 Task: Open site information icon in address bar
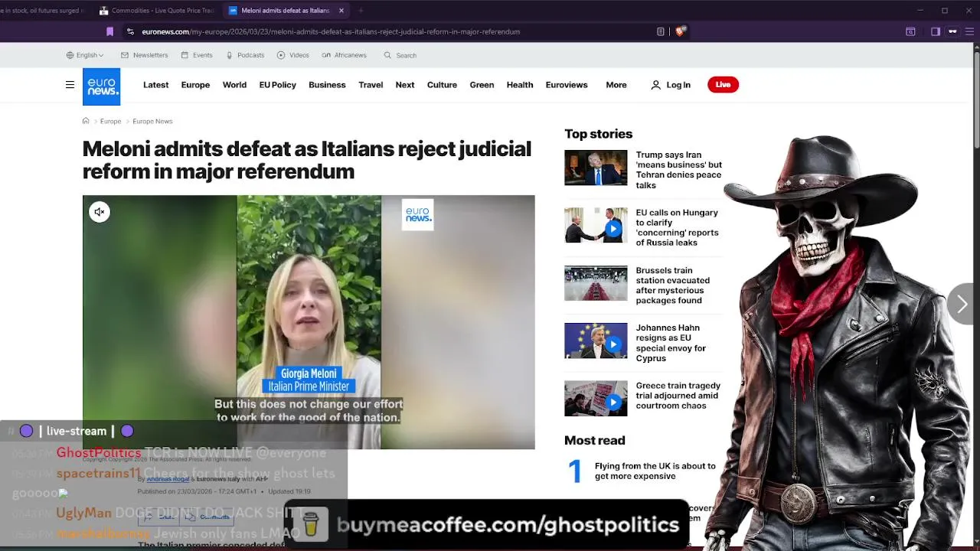(x=130, y=31)
